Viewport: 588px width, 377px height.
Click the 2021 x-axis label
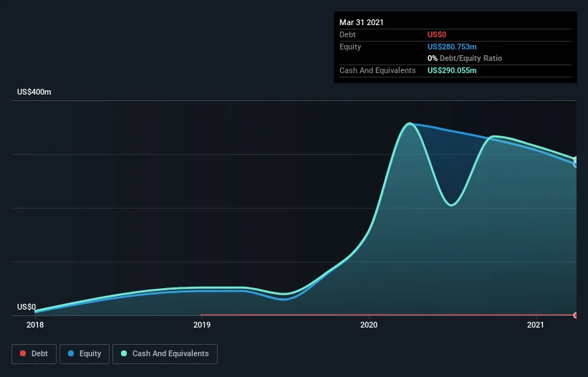(x=535, y=325)
